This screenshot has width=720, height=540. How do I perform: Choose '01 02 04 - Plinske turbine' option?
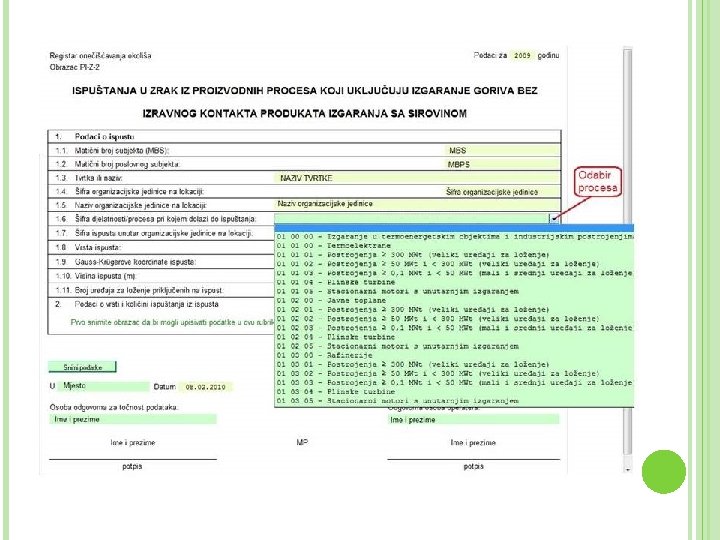click(455, 337)
